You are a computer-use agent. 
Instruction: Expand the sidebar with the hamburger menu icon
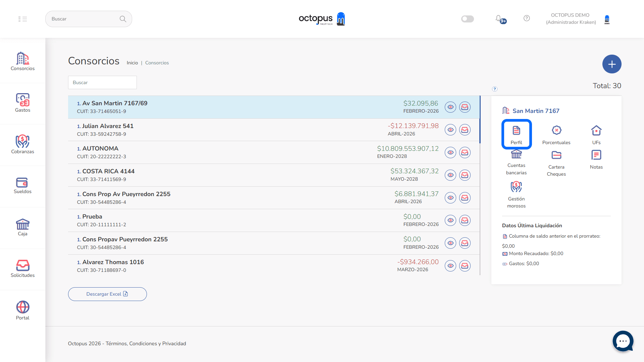point(22,19)
